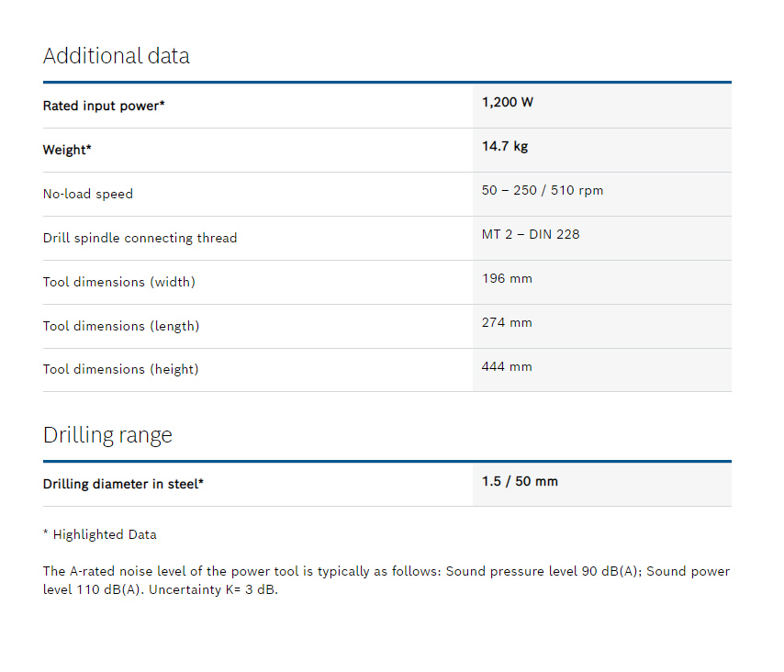Screen dimensions: 784x672
Task: Click the "* Highlighted Data" footnote
Action: point(99,534)
